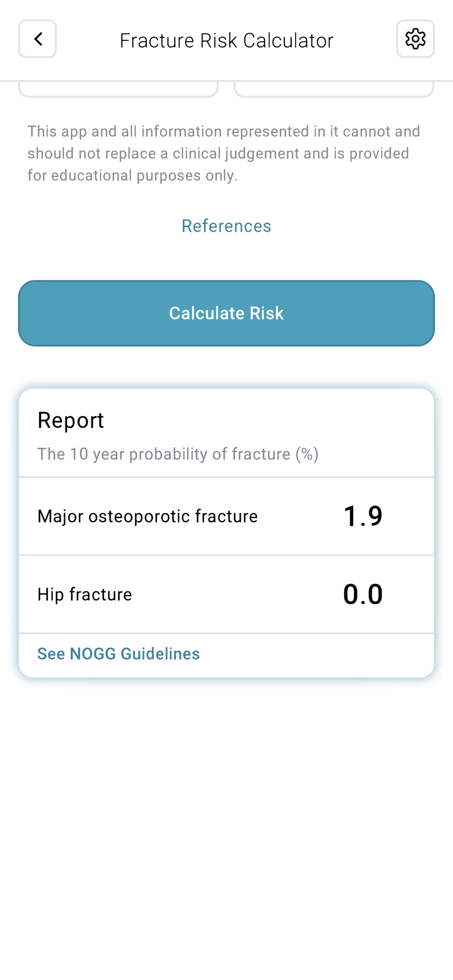
Task: Click the word 'Guidelines' in the NOGG link
Action: 160,654
